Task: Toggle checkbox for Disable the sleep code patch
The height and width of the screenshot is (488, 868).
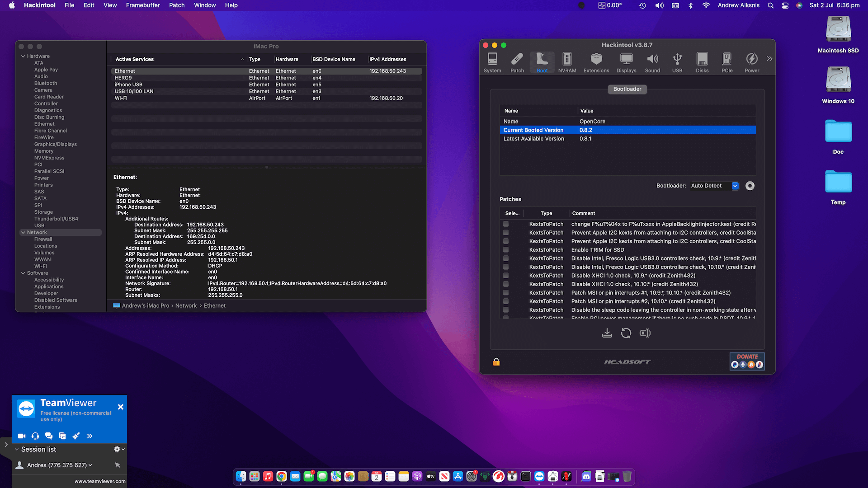Action: (x=506, y=310)
